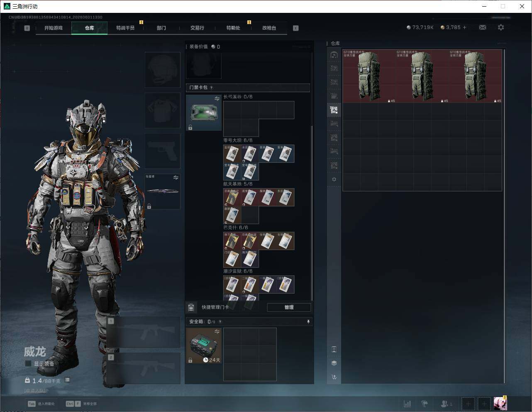Select gold keycard in 航天基地 section
The height and width of the screenshot is (412, 532).
point(232,198)
